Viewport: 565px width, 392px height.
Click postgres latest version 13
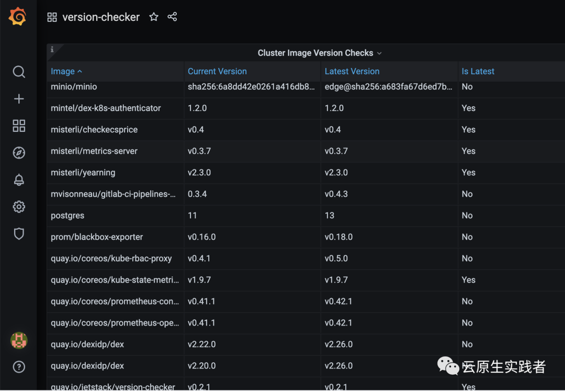tap(330, 216)
